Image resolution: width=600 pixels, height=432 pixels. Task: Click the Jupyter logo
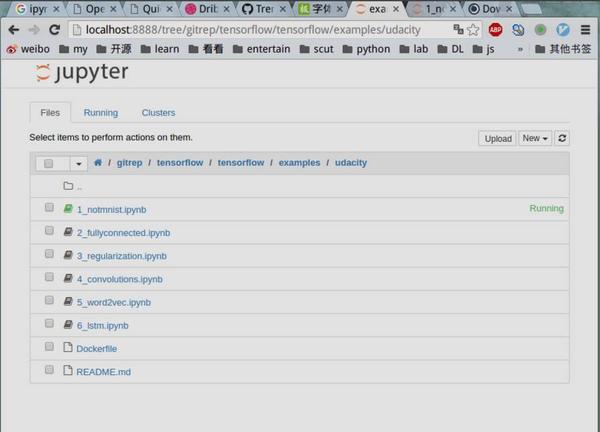point(82,72)
